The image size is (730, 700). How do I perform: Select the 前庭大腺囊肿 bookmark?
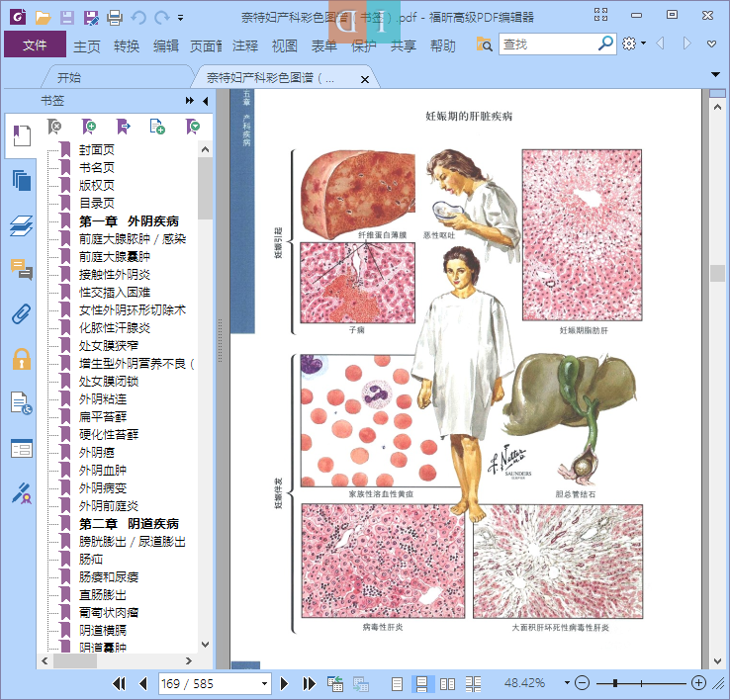[x=115, y=256]
